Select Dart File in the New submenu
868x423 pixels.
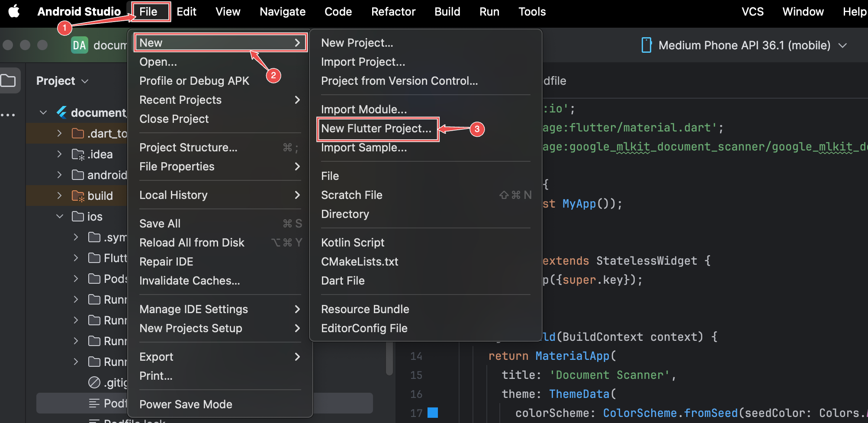[x=343, y=281]
